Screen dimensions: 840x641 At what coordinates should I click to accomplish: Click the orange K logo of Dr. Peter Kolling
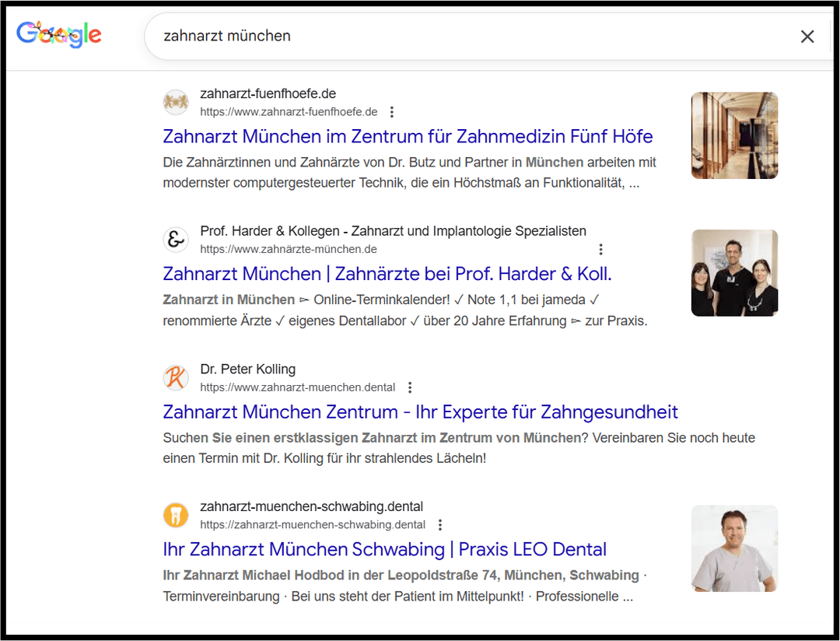[176, 377]
